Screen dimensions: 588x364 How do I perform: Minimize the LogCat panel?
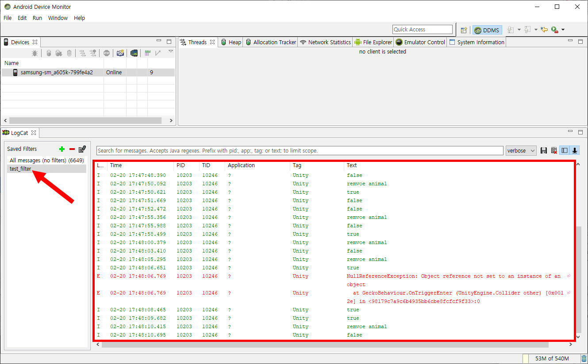(x=571, y=132)
